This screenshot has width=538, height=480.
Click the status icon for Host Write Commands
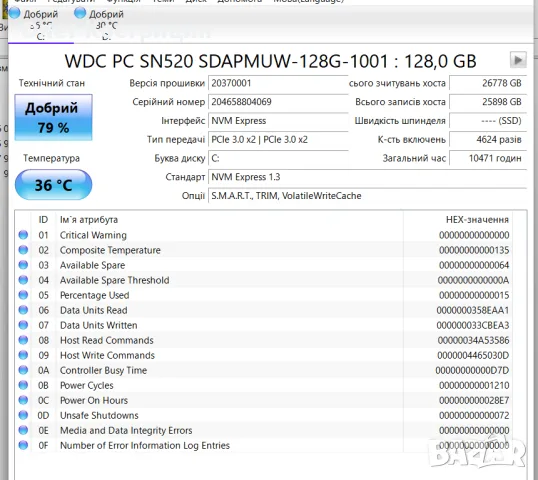click(x=23, y=355)
